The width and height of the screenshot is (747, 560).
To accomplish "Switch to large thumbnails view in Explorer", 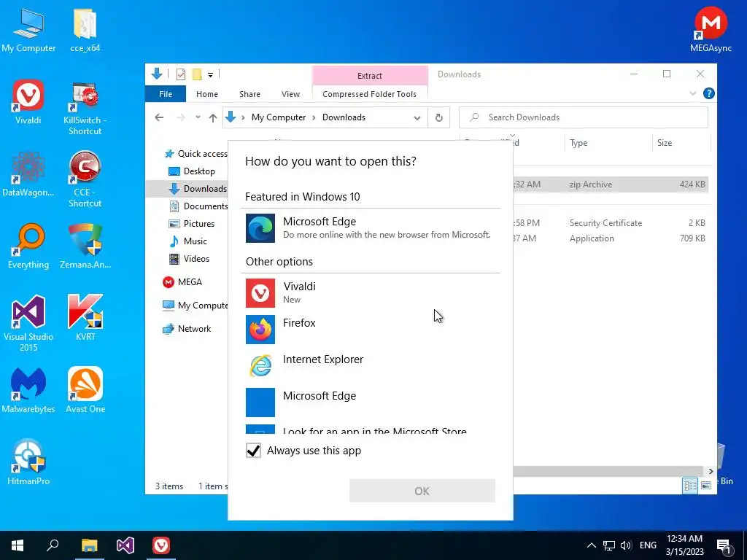I will tap(706, 485).
